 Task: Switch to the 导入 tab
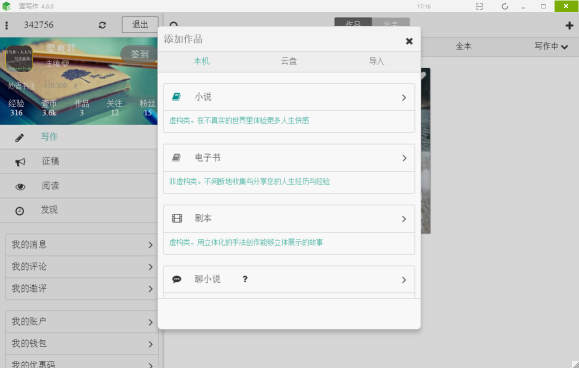pos(376,61)
